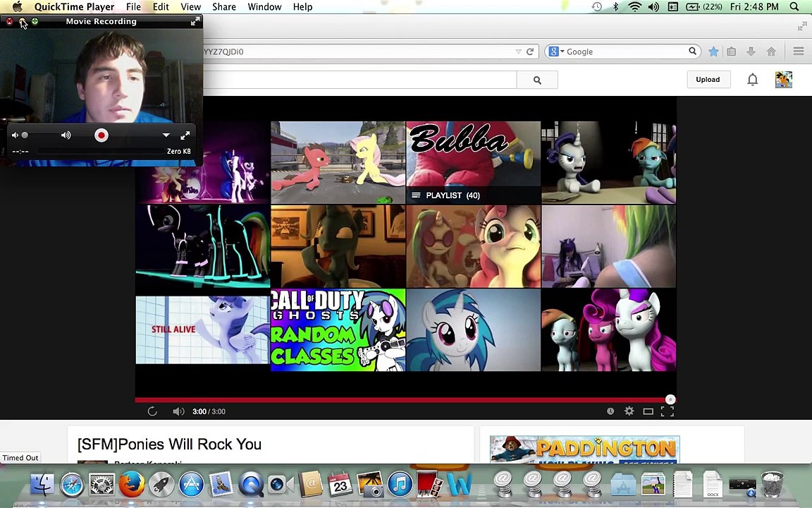Screen dimensions: 812x508
Task: Open battery status showing 22%
Action: 703,7
